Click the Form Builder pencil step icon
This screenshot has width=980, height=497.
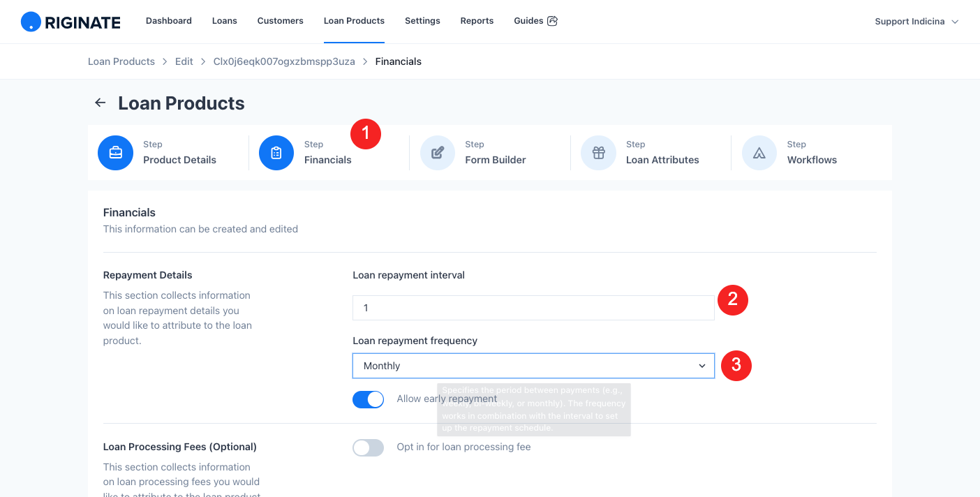438,153
